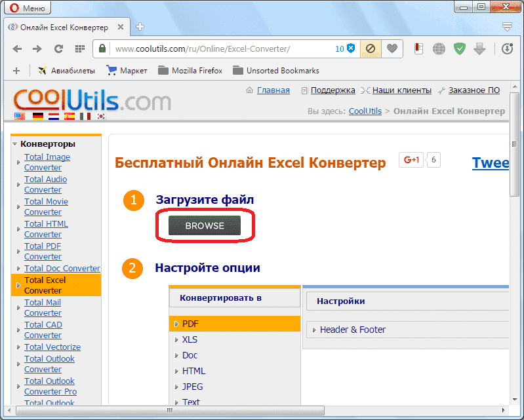Open the blocked ads shield badge
The height and width of the screenshot is (420, 524).
pos(346,48)
